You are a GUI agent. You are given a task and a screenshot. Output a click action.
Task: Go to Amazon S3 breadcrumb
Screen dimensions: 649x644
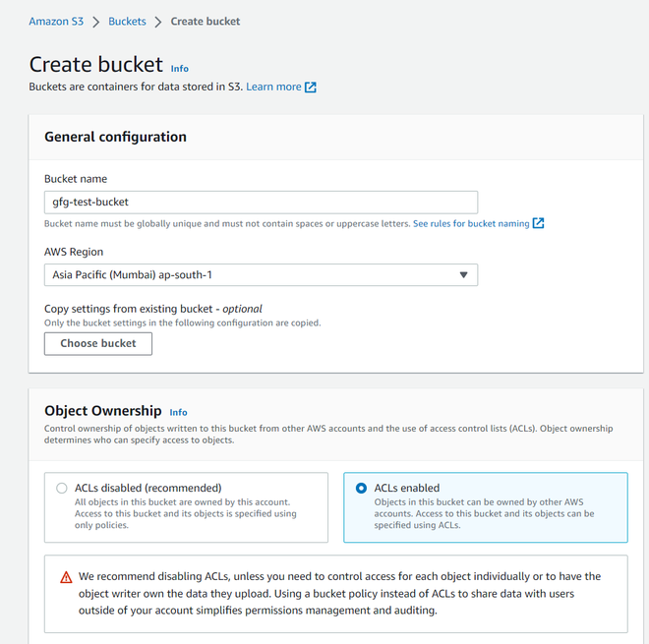coord(56,22)
